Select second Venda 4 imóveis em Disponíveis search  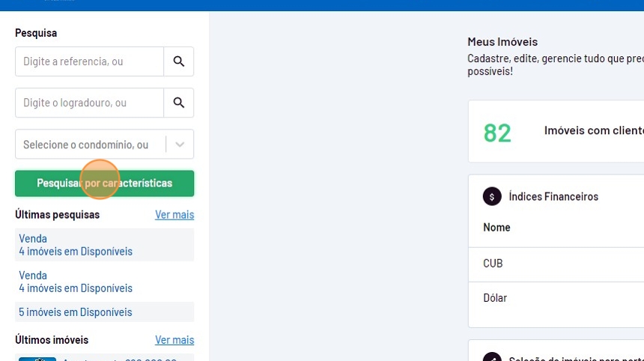pyautogui.click(x=104, y=282)
